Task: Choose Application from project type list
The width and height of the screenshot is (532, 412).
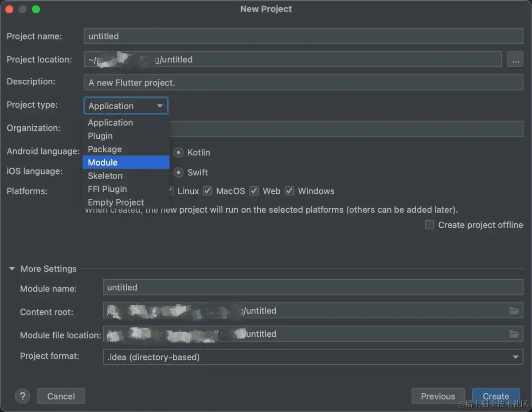Action: click(126, 123)
